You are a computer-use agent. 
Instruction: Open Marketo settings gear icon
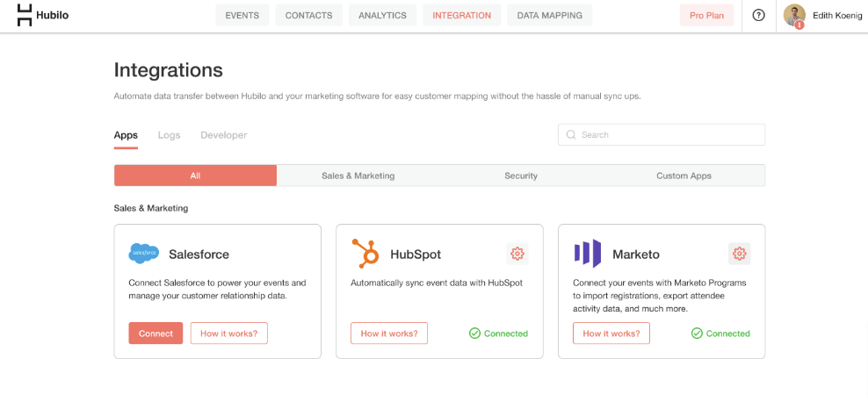[739, 254]
